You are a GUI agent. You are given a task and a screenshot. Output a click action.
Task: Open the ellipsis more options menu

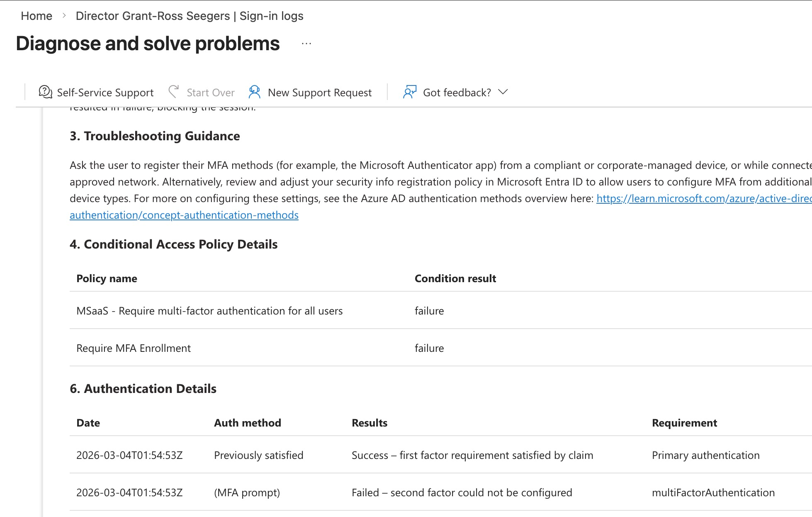click(x=306, y=44)
